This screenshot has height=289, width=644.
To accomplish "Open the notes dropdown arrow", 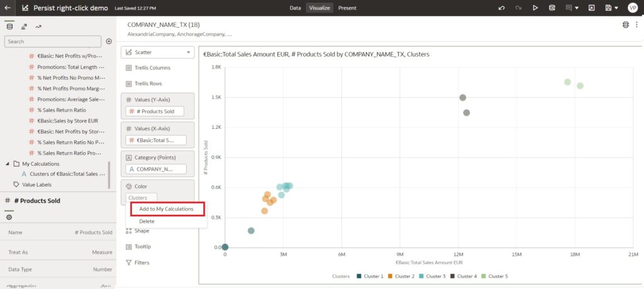I will point(577,8).
